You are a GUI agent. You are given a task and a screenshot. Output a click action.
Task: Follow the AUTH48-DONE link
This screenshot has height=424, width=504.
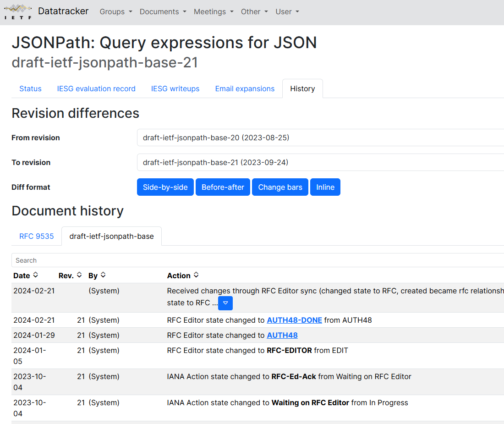coord(295,320)
